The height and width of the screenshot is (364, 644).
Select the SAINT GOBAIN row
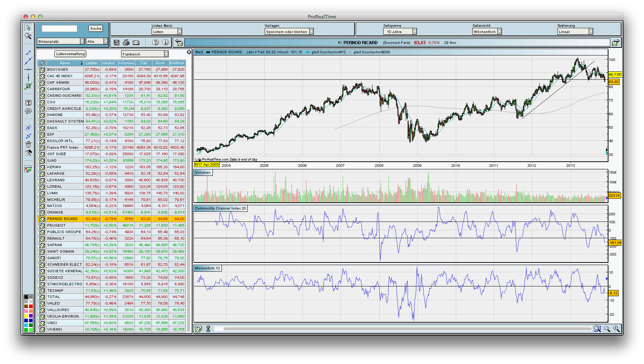[x=111, y=252]
